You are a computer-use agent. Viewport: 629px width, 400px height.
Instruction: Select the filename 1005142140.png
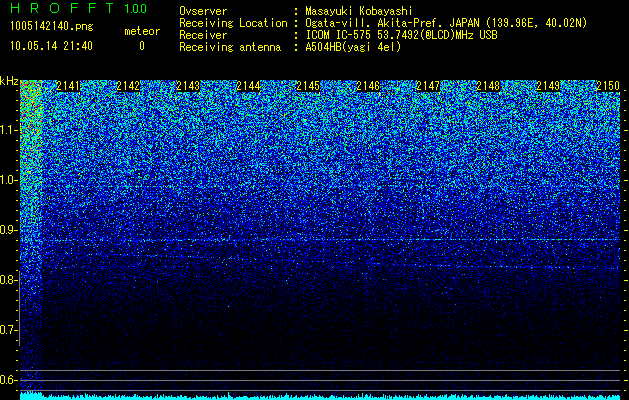[52, 26]
